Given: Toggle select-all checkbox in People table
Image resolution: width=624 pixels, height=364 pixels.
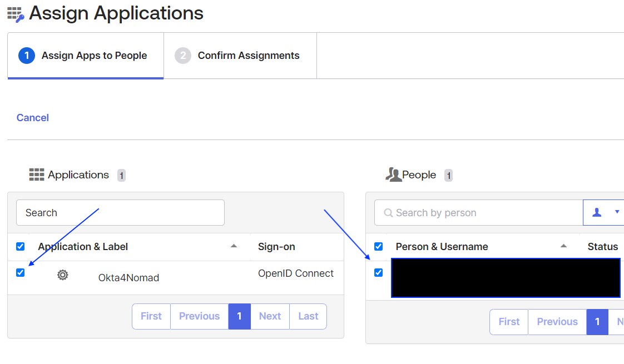Looking at the screenshot, I should (379, 246).
